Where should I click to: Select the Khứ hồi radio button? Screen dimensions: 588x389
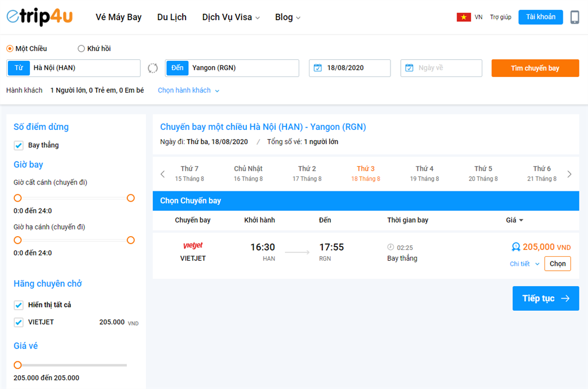tap(80, 48)
